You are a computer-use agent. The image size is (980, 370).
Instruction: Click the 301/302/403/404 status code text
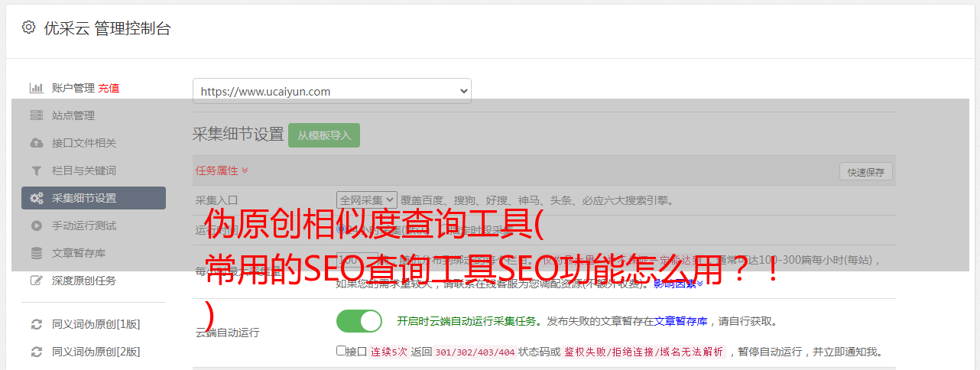click(475, 352)
